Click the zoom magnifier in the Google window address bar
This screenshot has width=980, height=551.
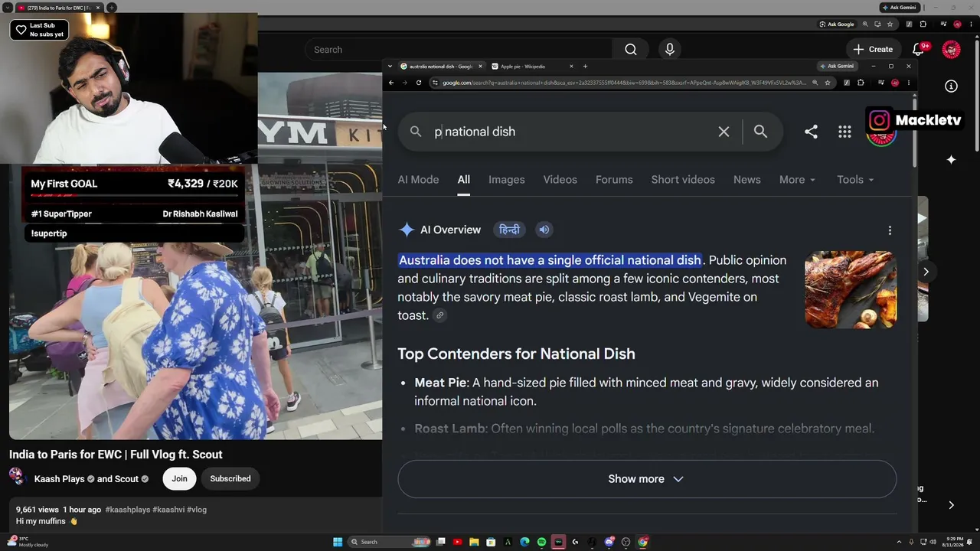point(815,83)
